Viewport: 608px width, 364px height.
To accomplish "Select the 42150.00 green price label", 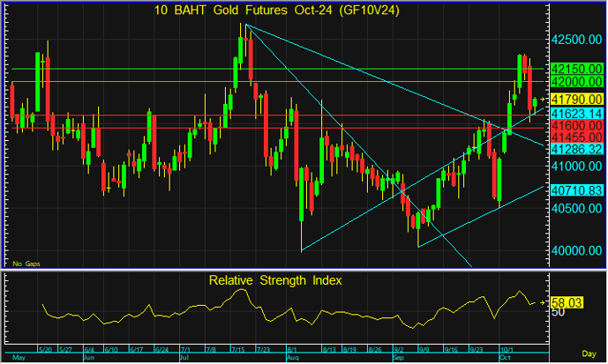I will click(577, 69).
